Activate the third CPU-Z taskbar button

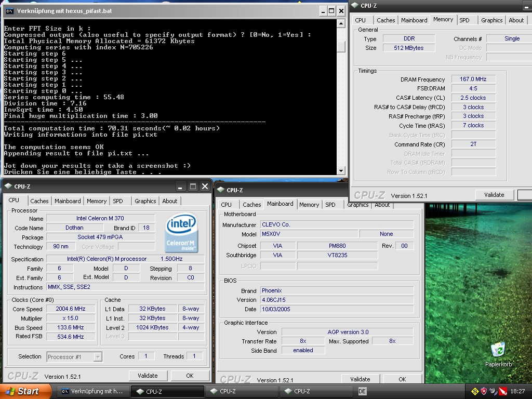click(x=315, y=391)
